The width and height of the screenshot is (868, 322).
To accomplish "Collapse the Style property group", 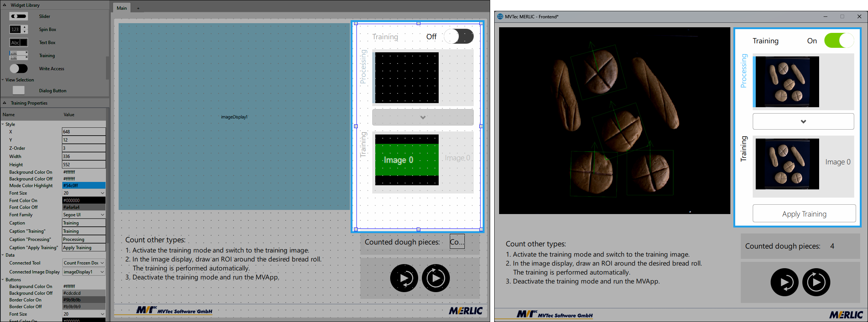I will point(3,124).
